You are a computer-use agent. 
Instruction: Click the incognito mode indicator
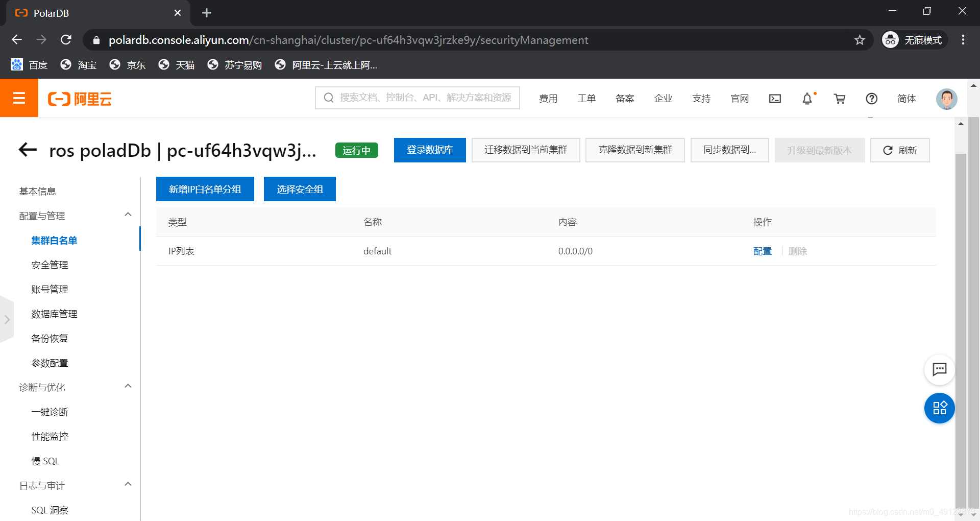click(914, 40)
